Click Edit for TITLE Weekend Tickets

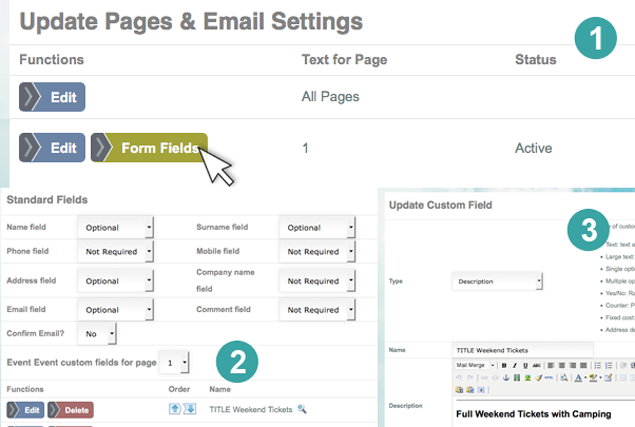pos(24,410)
